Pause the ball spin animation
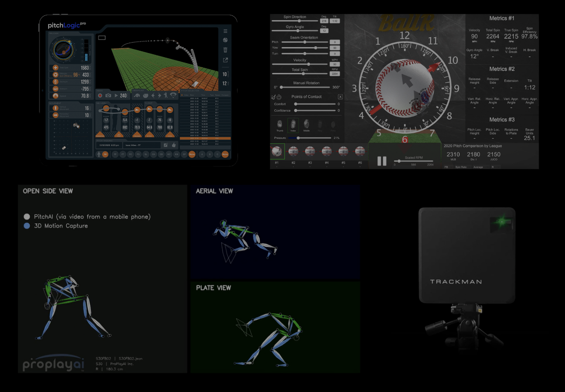Screen dimensions: 565x392 [382, 161]
